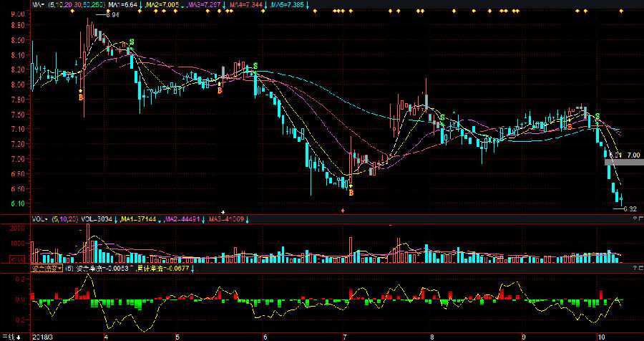Click the leftmost yellow info diamond at chart top
Screen dimensions: 644x341
[73, 11]
